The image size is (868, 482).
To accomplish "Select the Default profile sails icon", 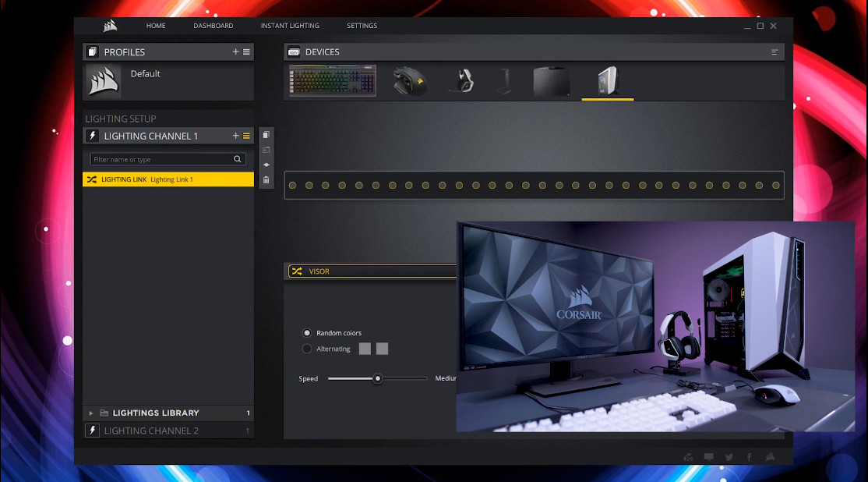I will click(104, 81).
